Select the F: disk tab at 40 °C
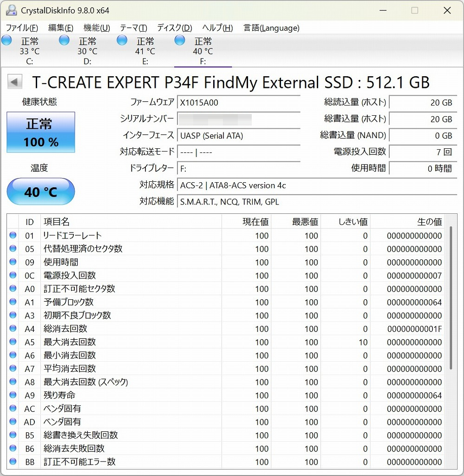Image resolution: width=464 pixels, height=476 pixels. (203, 51)
